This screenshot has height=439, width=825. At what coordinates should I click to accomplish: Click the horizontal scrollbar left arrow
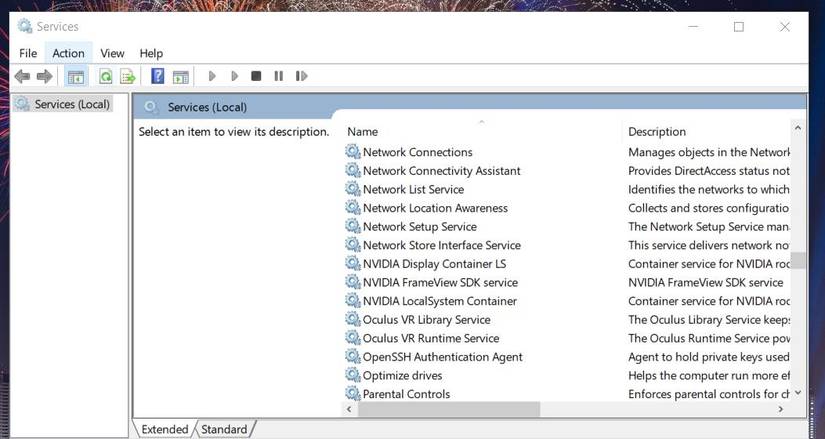pyautogui.click(x=349, y=409)
